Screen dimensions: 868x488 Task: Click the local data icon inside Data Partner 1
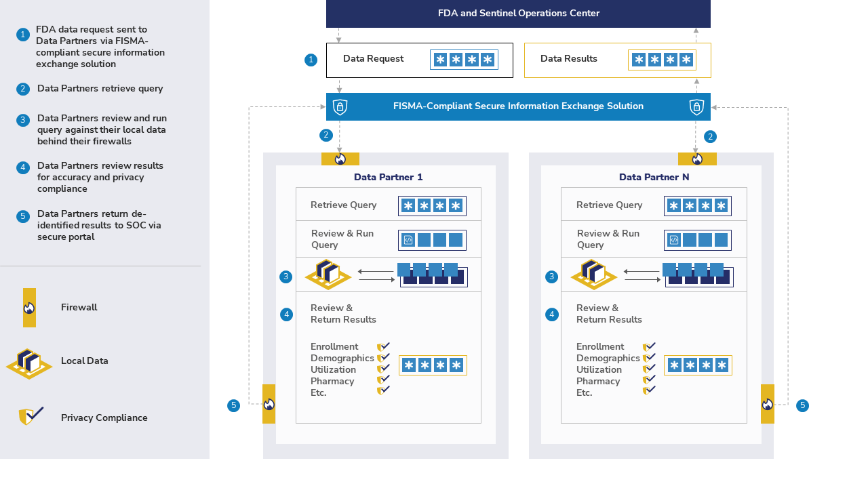tap(328, 274)
